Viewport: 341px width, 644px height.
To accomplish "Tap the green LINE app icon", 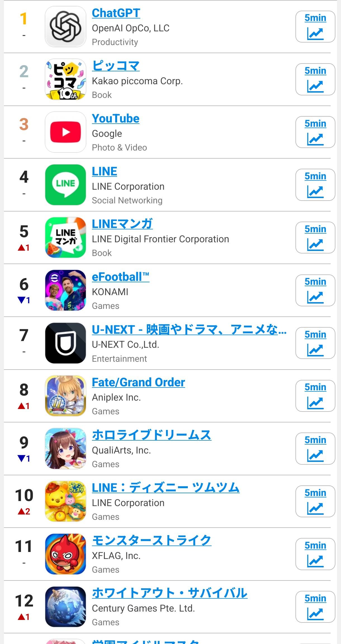I will (x=65, y=185).
